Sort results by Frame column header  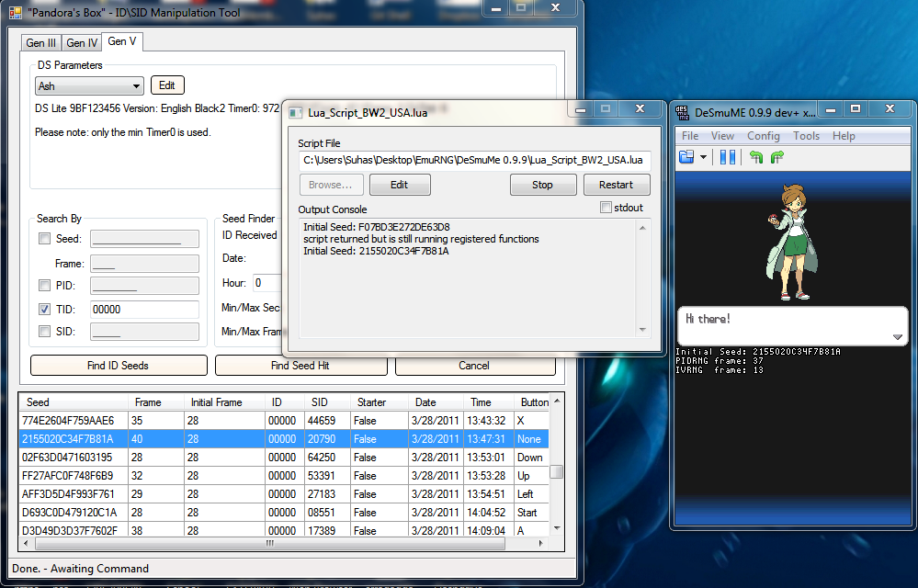[155, 401]
